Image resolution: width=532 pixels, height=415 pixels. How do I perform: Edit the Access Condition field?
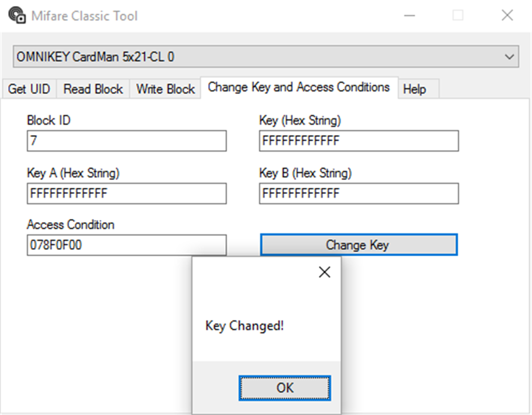tap(127, 245)
